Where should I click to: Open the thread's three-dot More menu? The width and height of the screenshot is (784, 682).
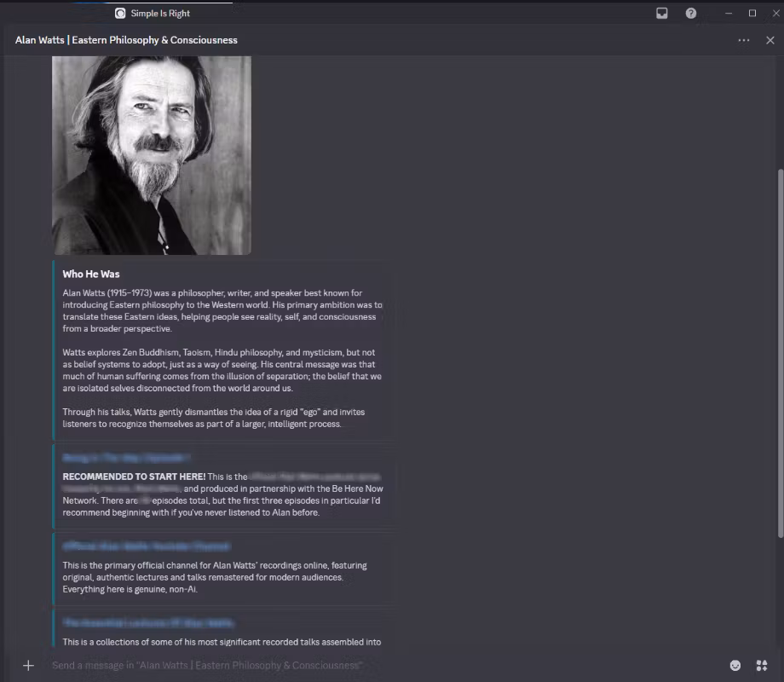click(x=744, y=40)
